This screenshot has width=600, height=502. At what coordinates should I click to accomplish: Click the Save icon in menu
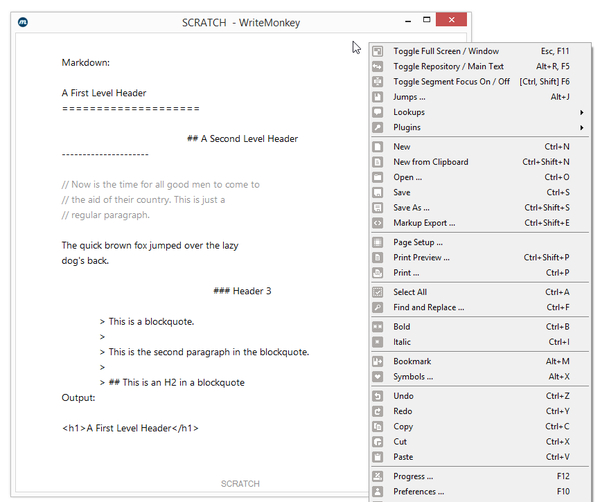pos(378,192)
